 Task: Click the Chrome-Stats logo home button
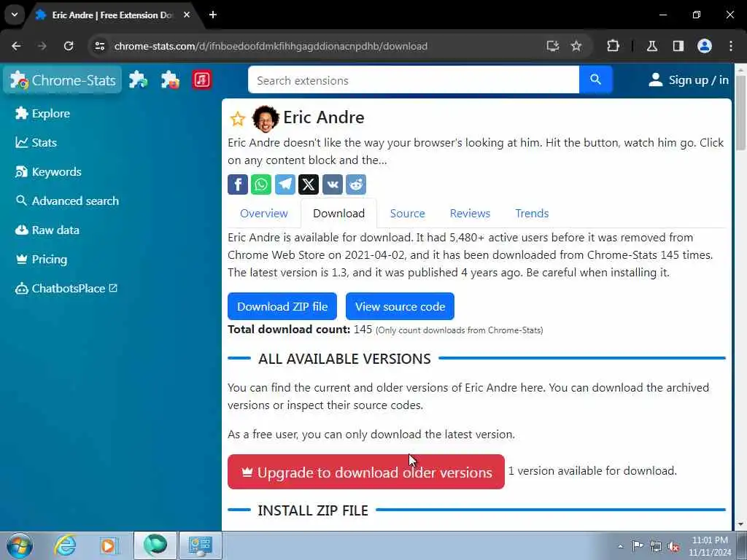63,80
